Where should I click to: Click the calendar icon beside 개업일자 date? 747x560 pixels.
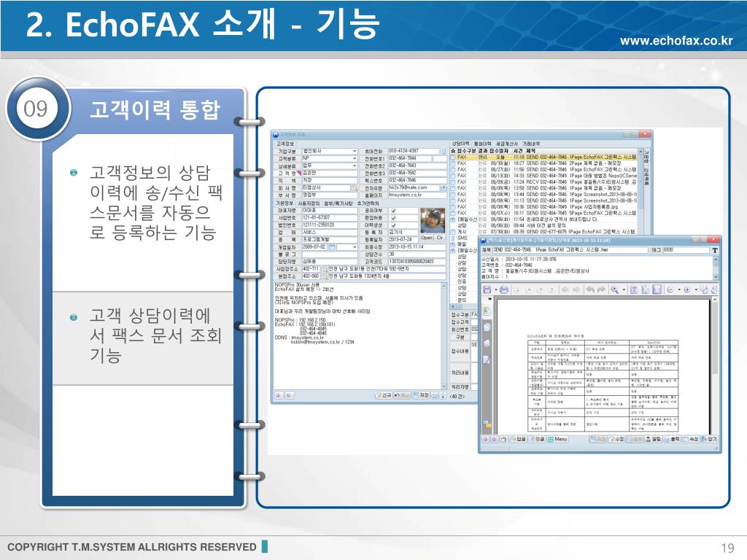(333, 247)
